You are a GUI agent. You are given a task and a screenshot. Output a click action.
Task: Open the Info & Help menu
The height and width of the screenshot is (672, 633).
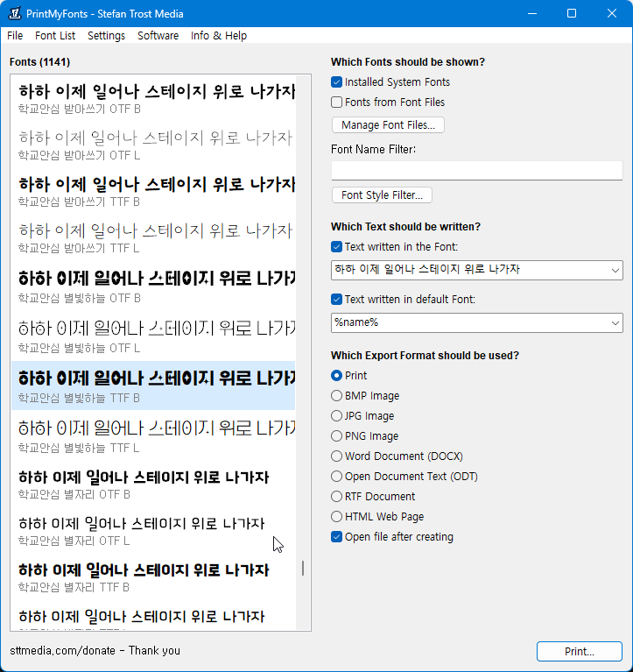219,36
